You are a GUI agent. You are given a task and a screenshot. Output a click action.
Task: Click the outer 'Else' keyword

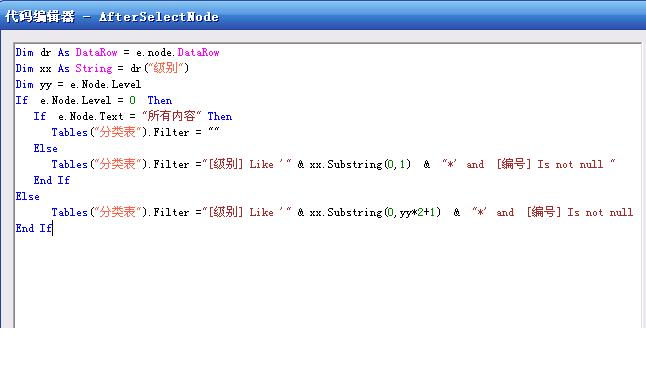28,197
